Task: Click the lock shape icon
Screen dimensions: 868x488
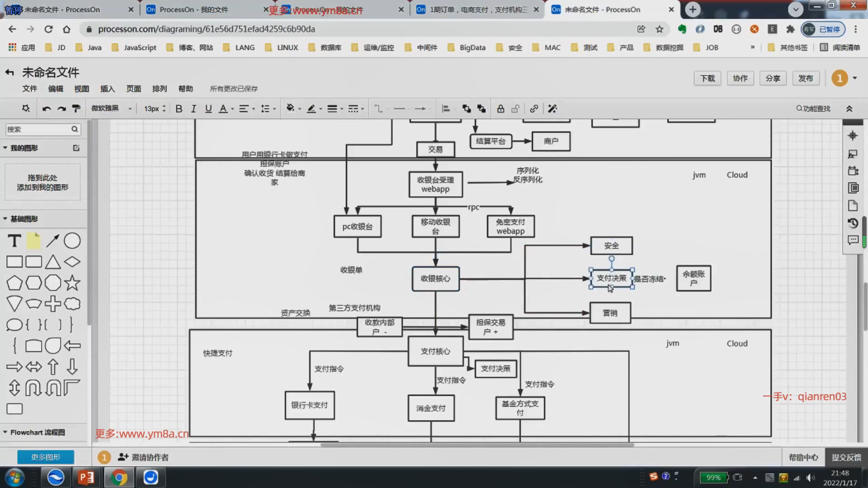Action: (500, 108)
